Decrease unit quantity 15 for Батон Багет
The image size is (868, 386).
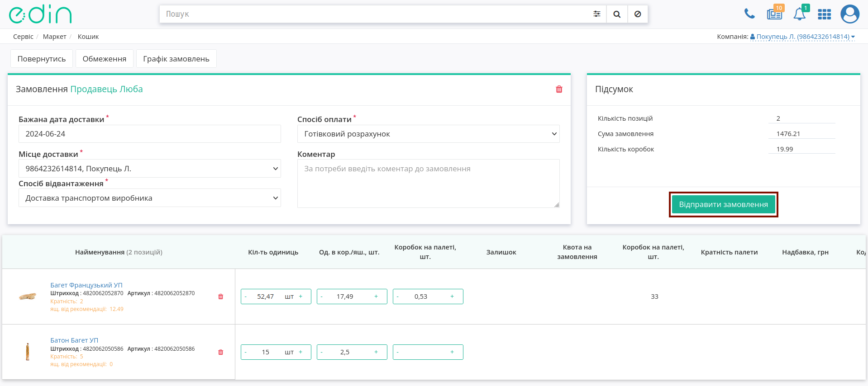246,352
